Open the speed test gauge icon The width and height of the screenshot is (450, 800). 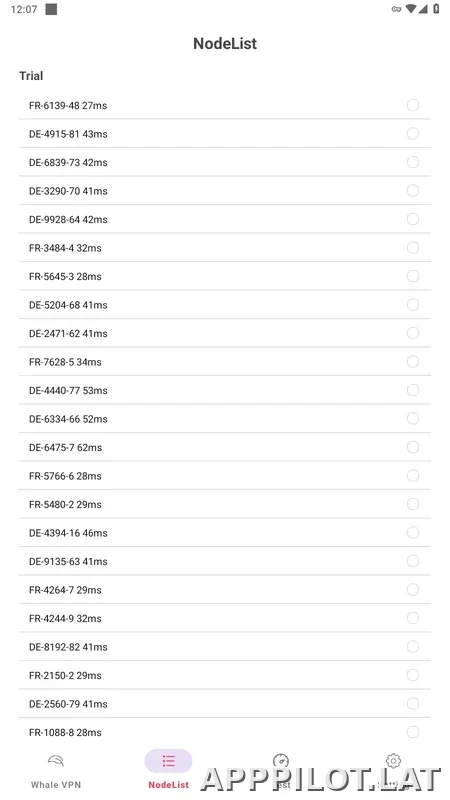pos(281,761)
